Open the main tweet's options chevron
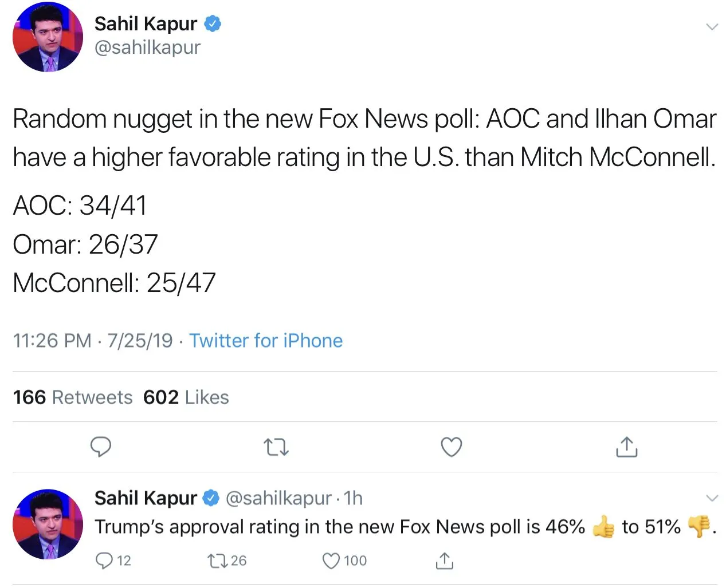This screenshot has width=726, height=588. 712,27
